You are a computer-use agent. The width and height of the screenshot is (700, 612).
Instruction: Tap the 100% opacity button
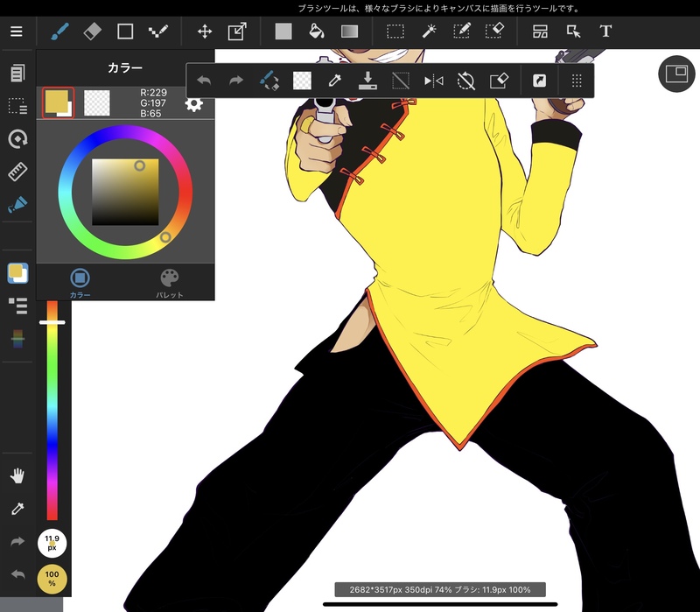click(x=52, y=579)
